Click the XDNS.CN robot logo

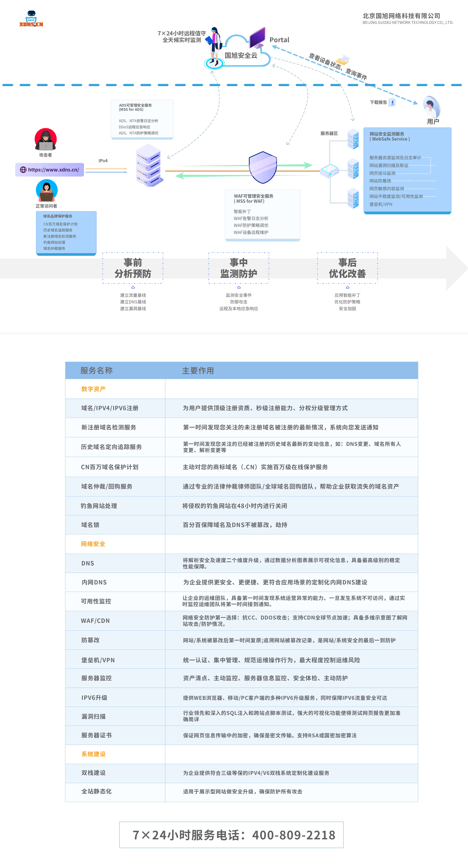coord(31,19)
